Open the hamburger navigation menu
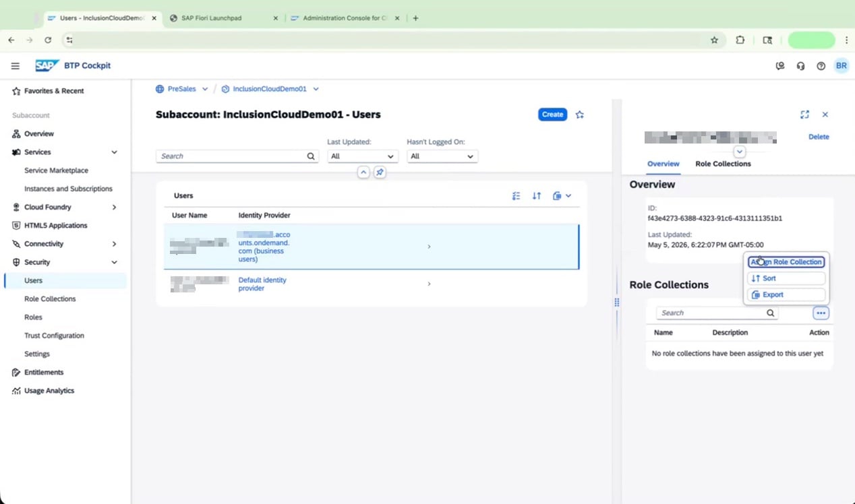 click(x=15, y=66)
